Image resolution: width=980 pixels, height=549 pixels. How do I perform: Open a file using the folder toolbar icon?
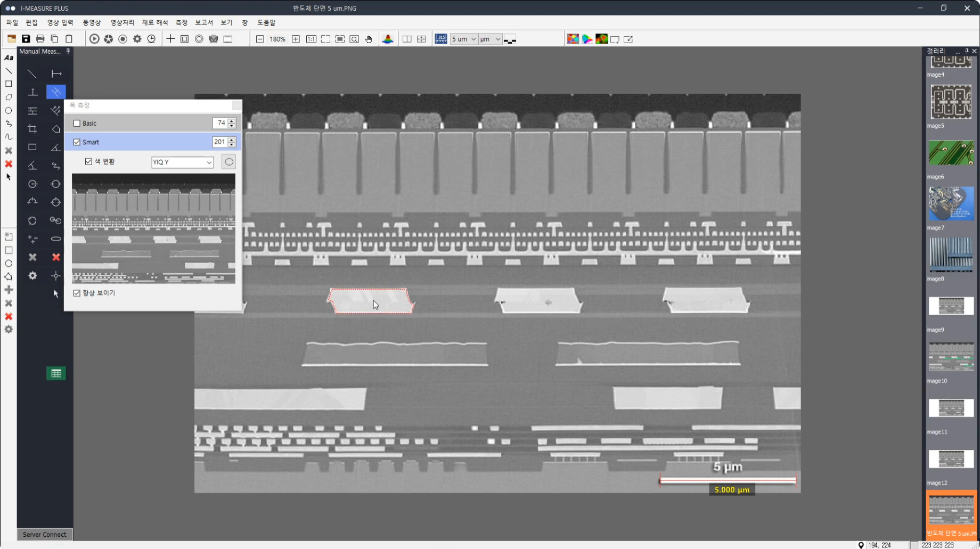click(x=11, y=39)
